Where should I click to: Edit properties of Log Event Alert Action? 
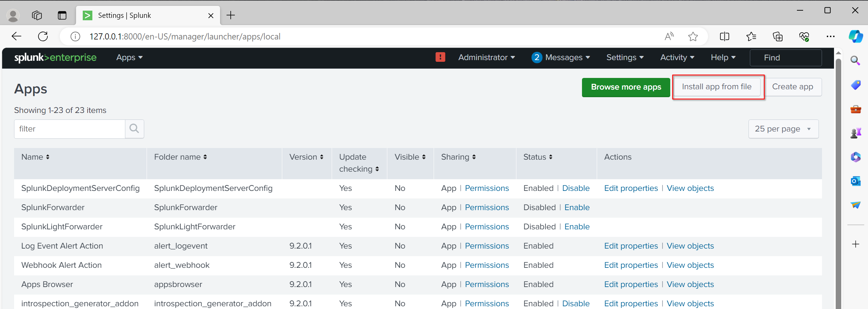click(631, 246)
